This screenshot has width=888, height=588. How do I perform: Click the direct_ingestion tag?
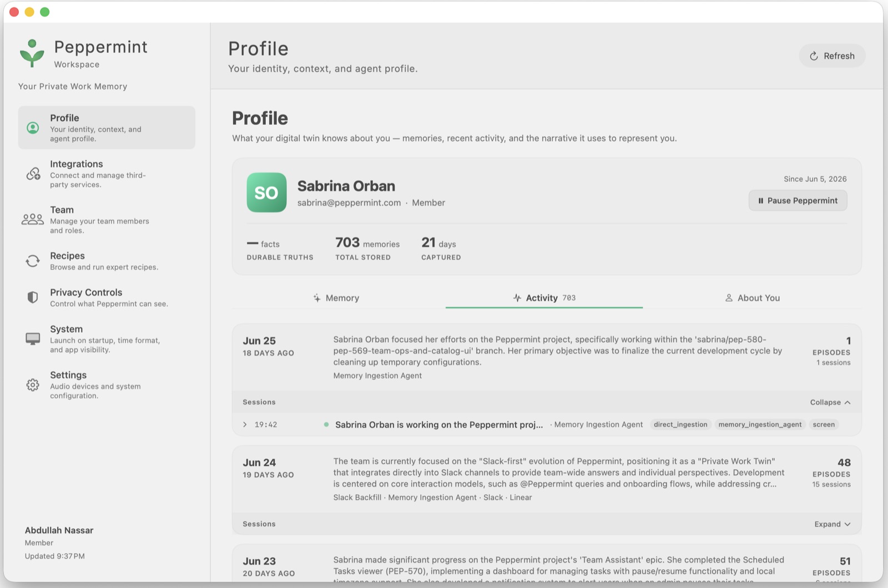[680, 424]
